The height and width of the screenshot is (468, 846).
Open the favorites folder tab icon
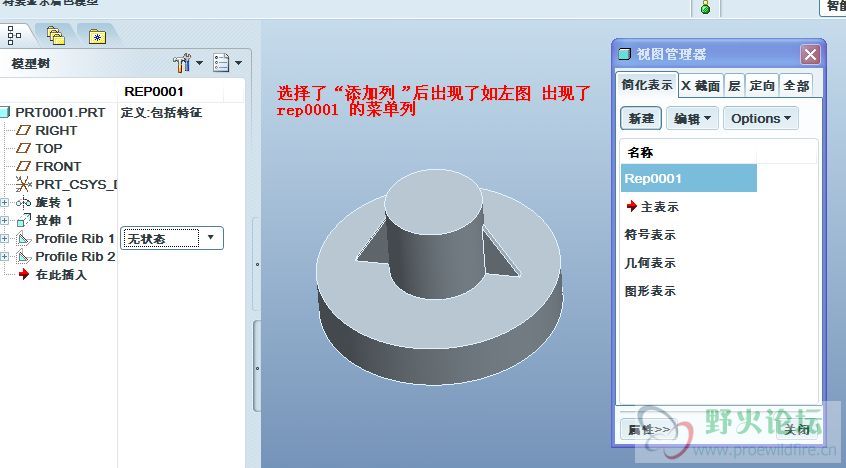[x=97, y=36]
